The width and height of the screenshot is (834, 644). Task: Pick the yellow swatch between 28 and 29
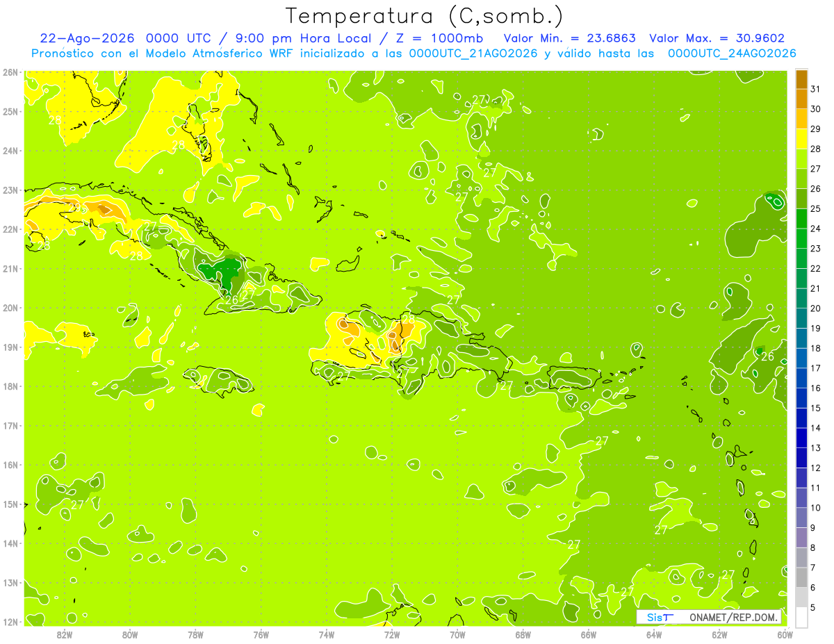[801, 139]
